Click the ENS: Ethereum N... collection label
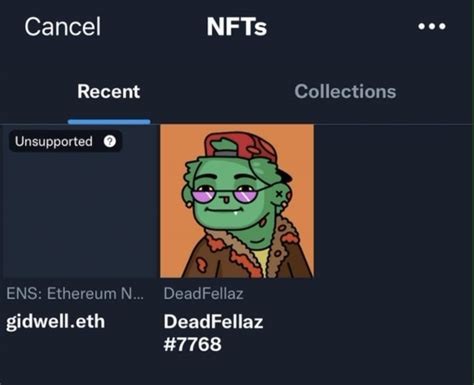Image resolution: width=474 pixels, height=385 pixels. pos(75,294)
